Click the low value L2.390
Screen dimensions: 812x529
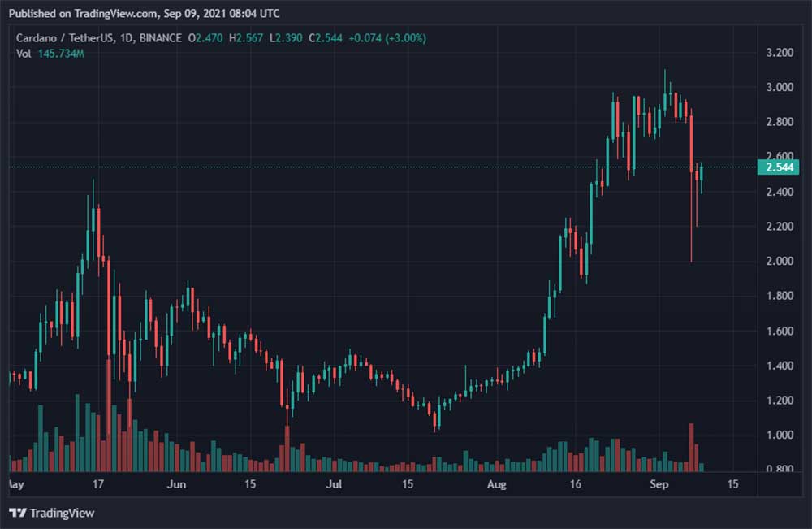click(x=286, y=38)
